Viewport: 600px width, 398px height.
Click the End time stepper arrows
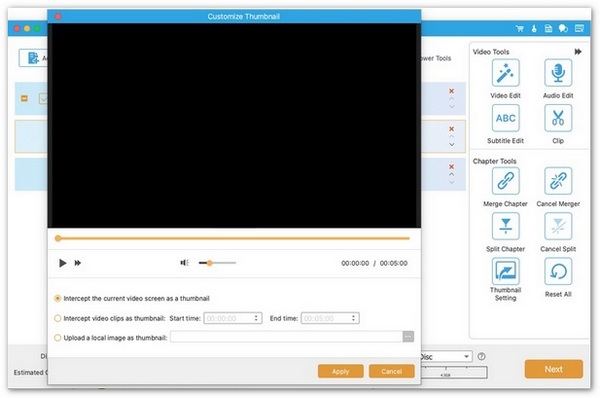(x=353, y=318)
